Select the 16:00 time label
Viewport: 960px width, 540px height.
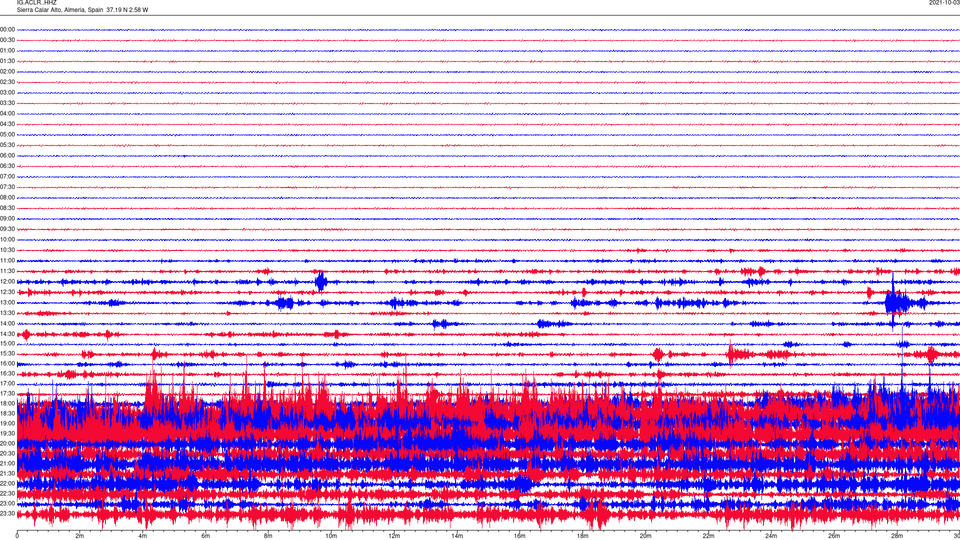point(7,364)
